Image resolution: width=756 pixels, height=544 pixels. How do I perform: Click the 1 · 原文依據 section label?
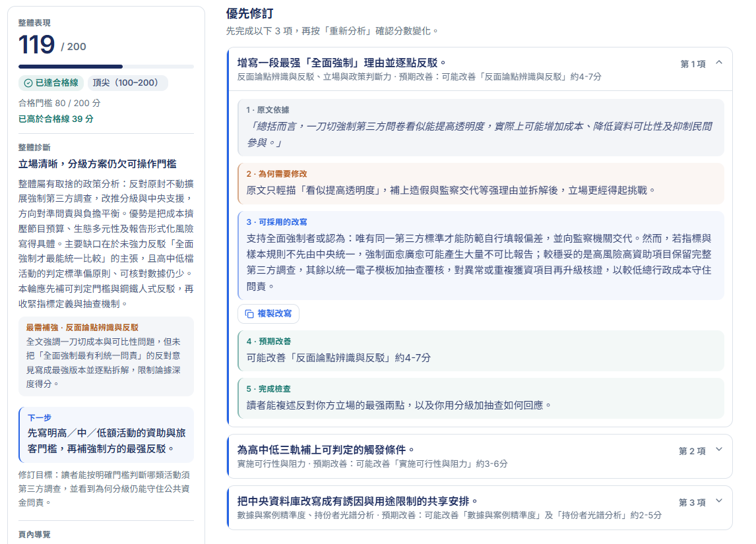tap(268, 110)
